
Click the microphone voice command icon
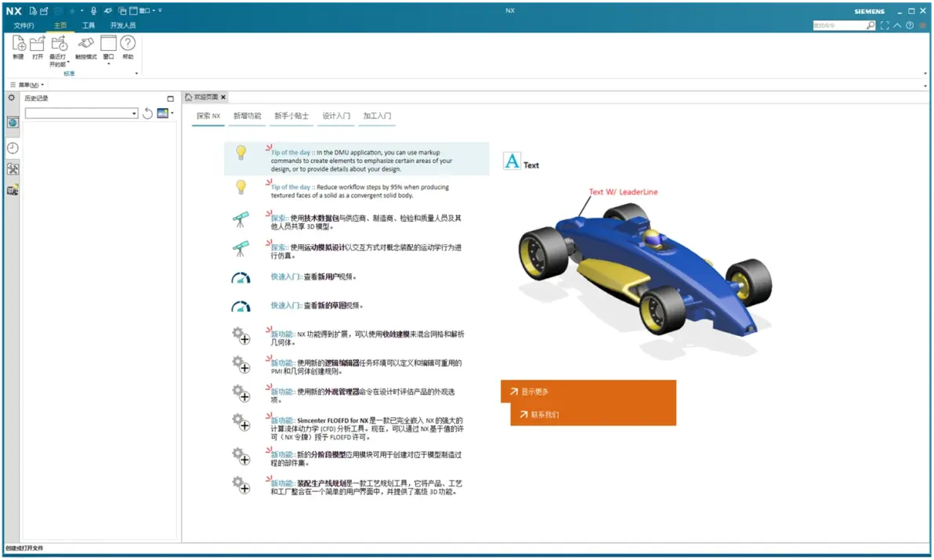93,11
